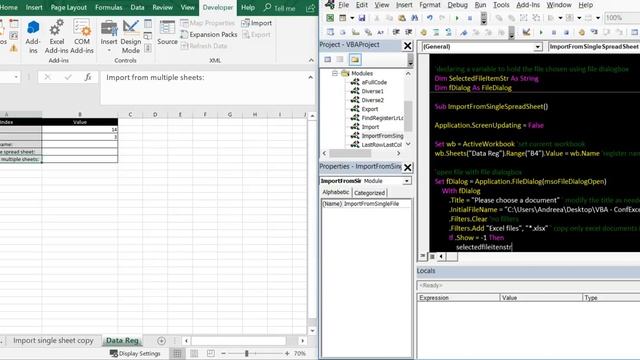Switch to the Page Layout ribbon tab
Screen dimensions: 640x360
(69, 7)
